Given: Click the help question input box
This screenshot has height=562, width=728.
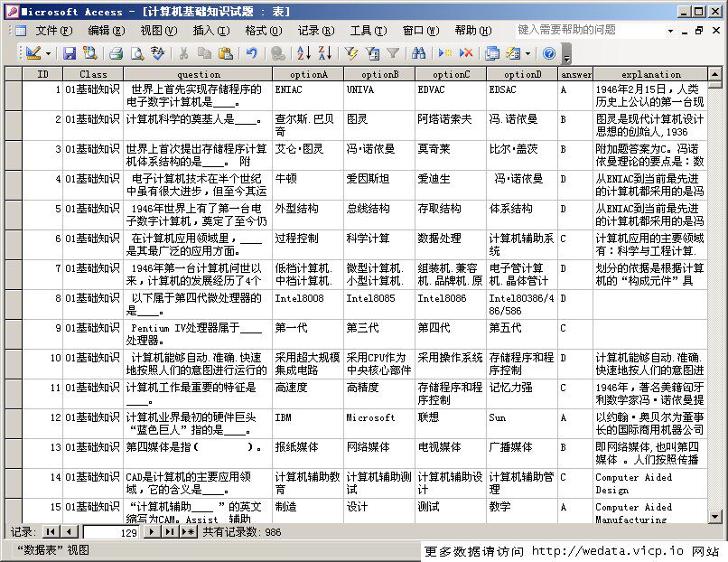Looking at the screenshot, I should pos(590,30).
